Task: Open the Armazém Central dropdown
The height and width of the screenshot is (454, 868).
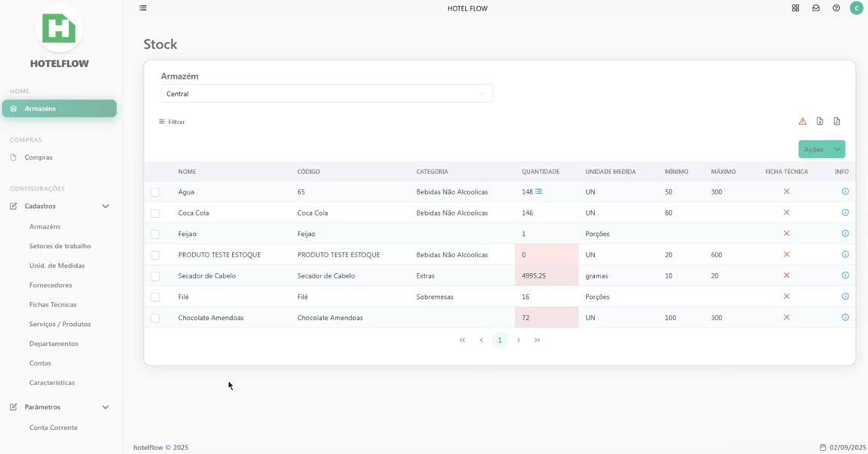Action: pyautogui.click(x=327, y=94)
